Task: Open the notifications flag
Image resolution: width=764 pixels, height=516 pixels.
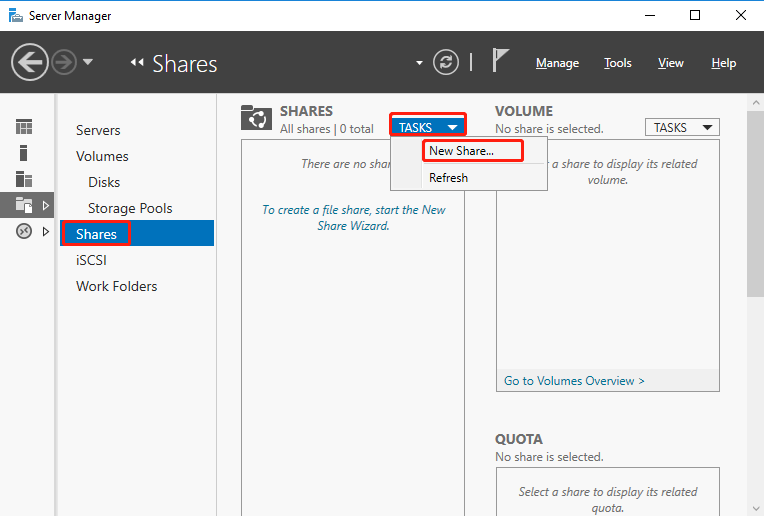Action: pos(501,61)
